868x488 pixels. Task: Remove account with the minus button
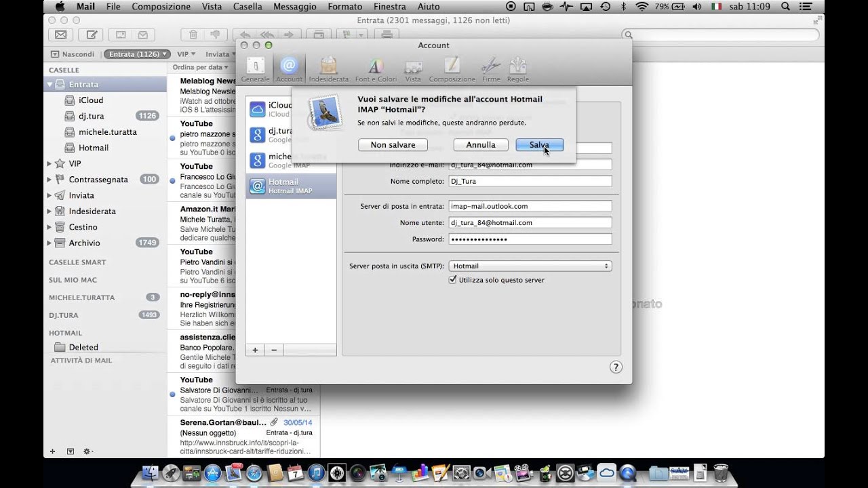pos(274,350)
